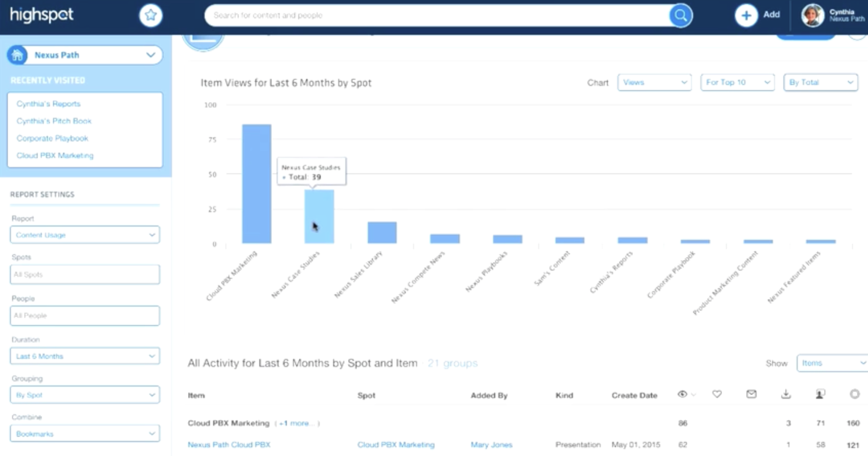Open the Bookmarks combine dropdown
The width and height of the screenshot is (868, 456).
(85, 434)
